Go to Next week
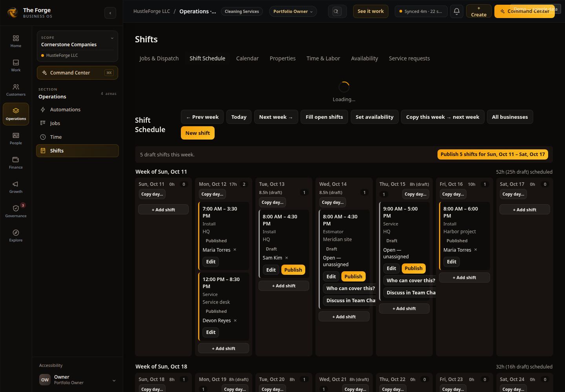565x392 pixels. tap(276, 117)
